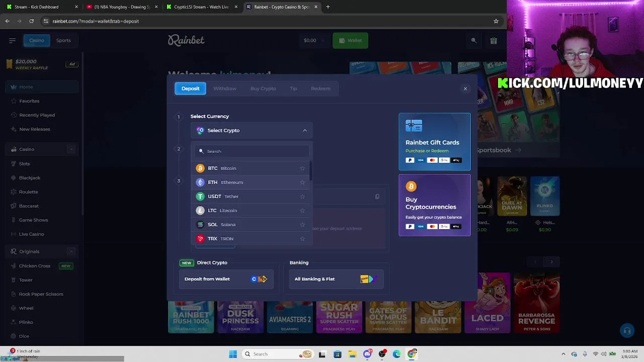Pick USDT Tether in the dropdown
The width and height of the screenshot is (644, 362).
click(x=251, y=197)
